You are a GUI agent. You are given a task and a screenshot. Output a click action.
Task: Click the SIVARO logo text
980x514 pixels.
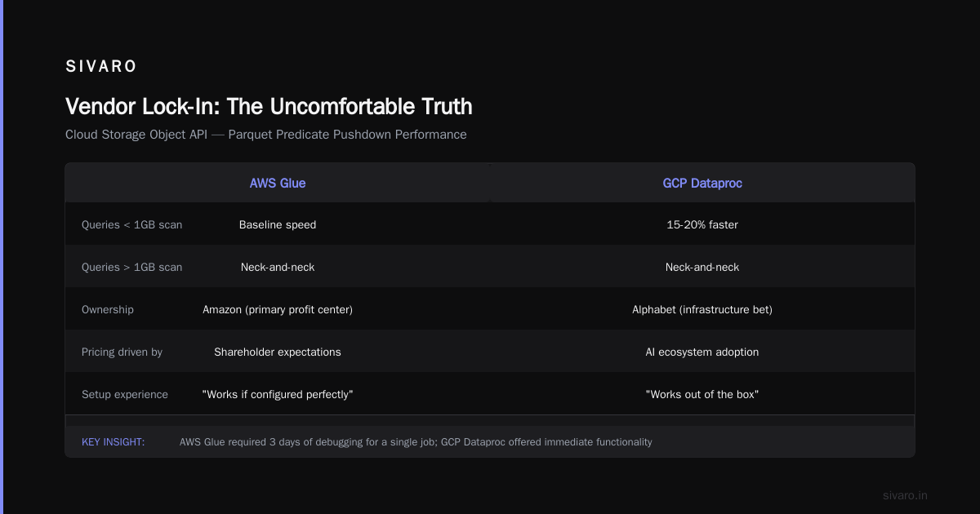pyautogui.click(x=101, y=67)
